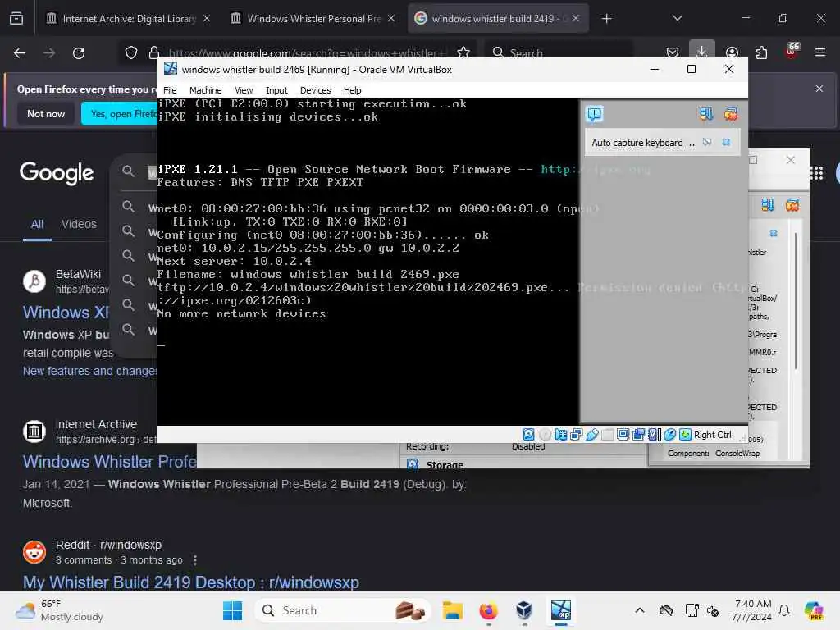Expand the Storage section in VirtualBox Manager
840x630 pixels.
444,464
